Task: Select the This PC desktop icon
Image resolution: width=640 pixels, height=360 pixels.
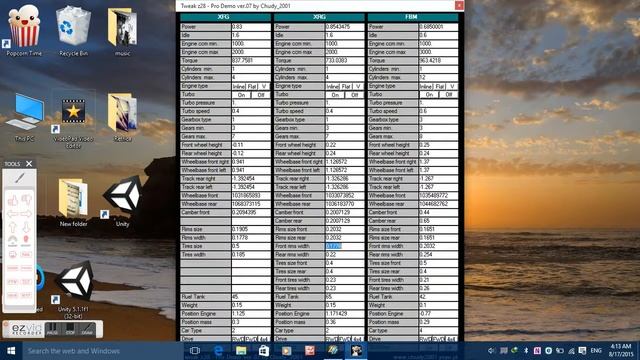Action: (24, 116)
